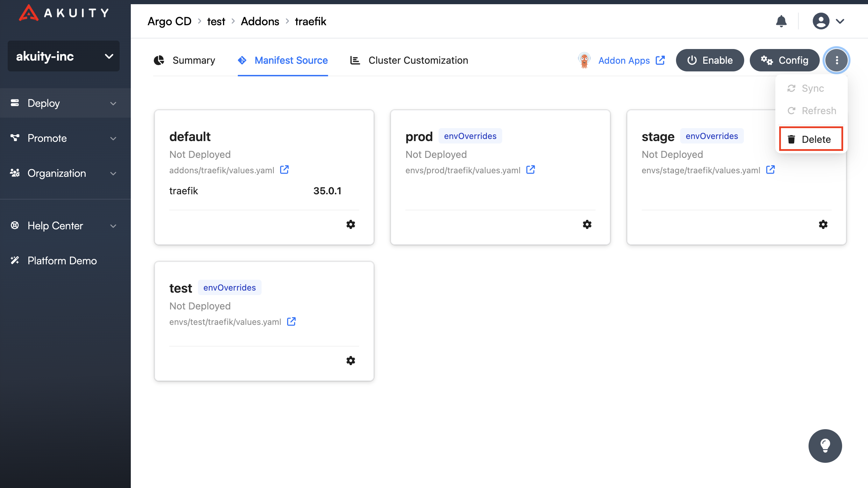
Task: Switch to the Cluster Customization tab
Action: (409, 60)
